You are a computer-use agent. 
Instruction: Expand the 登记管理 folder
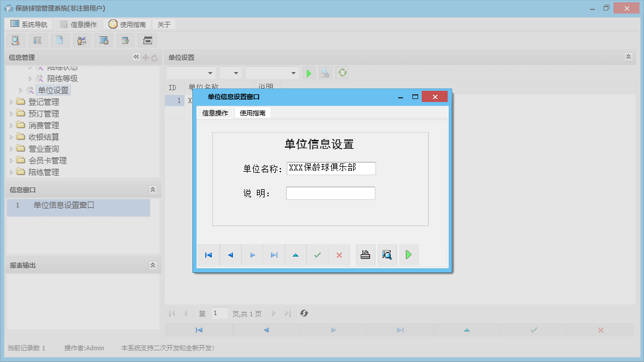click(10, 101)
